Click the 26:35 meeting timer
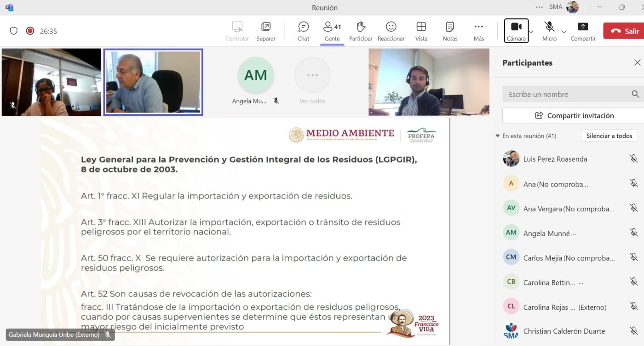 (x=48, y=31)
